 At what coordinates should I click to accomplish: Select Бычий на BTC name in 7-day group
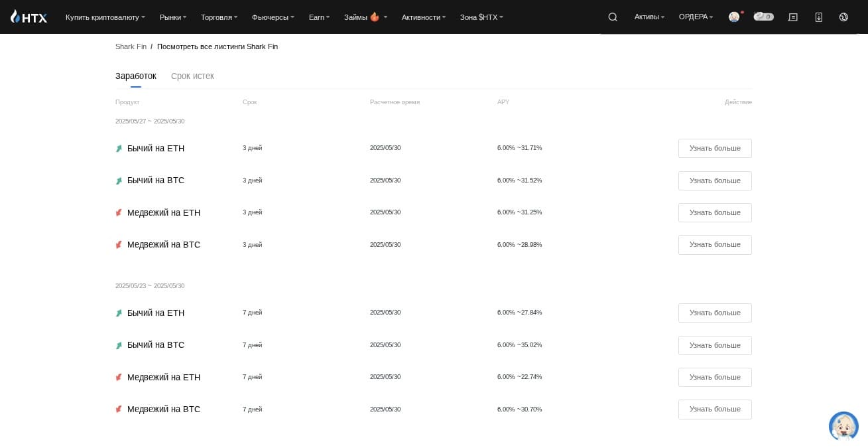coord(156,345)
